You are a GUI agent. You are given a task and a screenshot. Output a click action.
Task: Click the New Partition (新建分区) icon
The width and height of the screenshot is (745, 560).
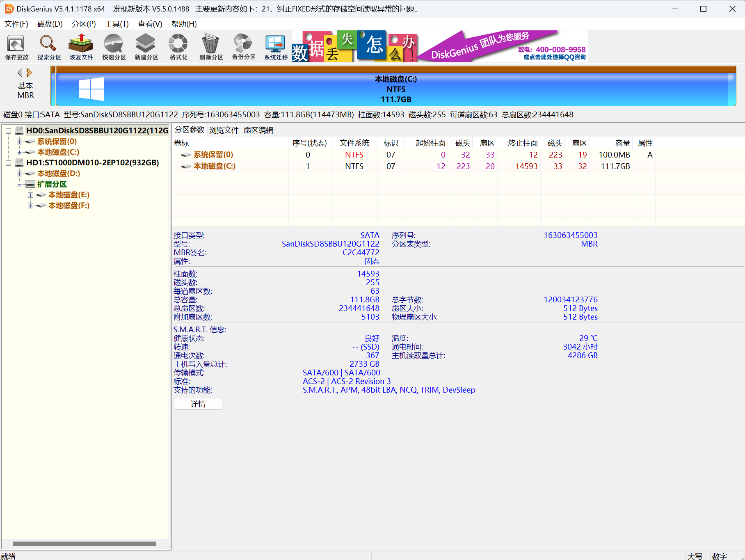(146, 46)
